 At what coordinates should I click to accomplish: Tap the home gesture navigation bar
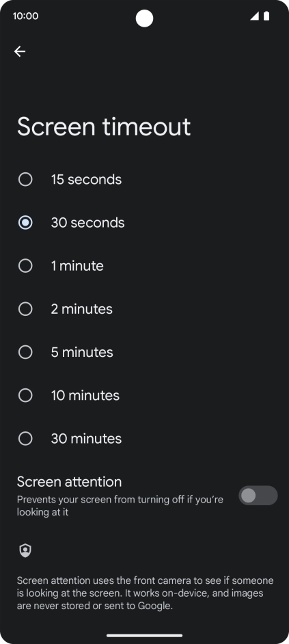point(145,635)
